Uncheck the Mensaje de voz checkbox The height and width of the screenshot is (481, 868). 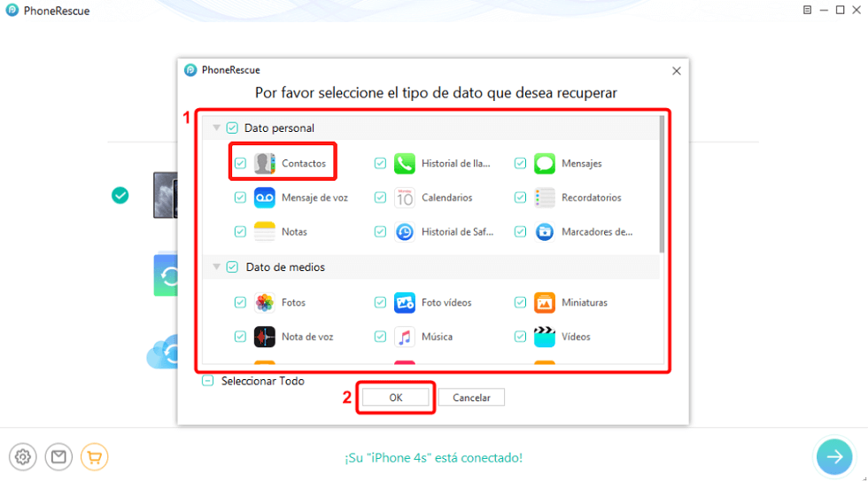click(240, 198)
